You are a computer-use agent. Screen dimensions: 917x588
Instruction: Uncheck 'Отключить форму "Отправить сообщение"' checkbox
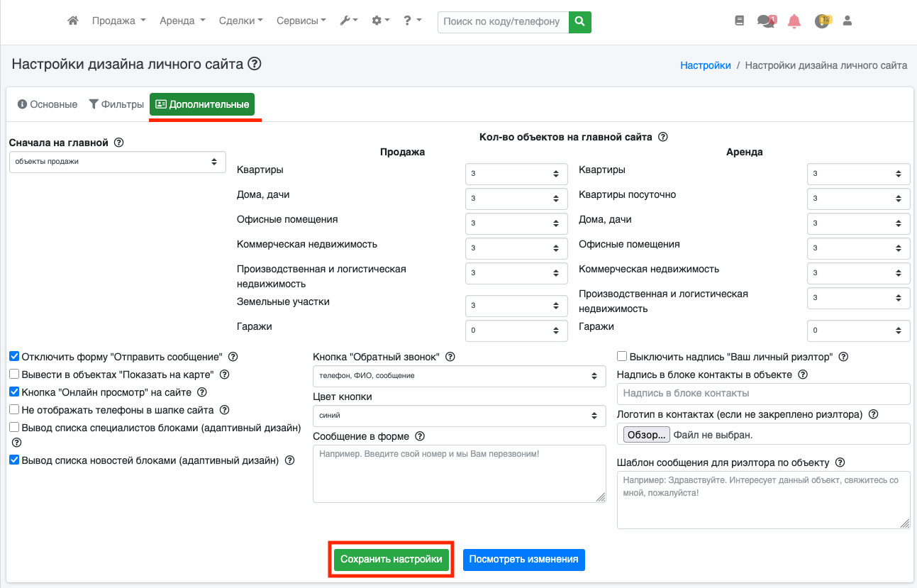tap(14, 356)
